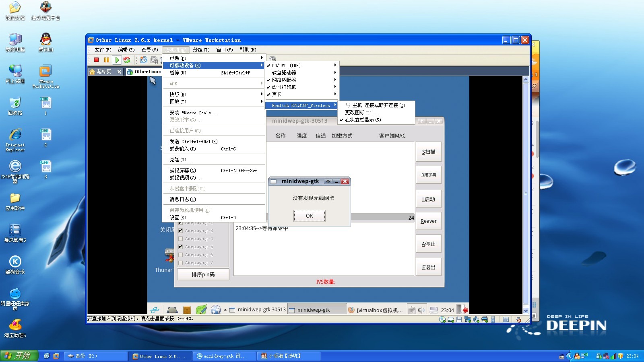644x362 pixels.
Task: Click USB device icon in VMware status bar
Action: (x=493, y=319)
